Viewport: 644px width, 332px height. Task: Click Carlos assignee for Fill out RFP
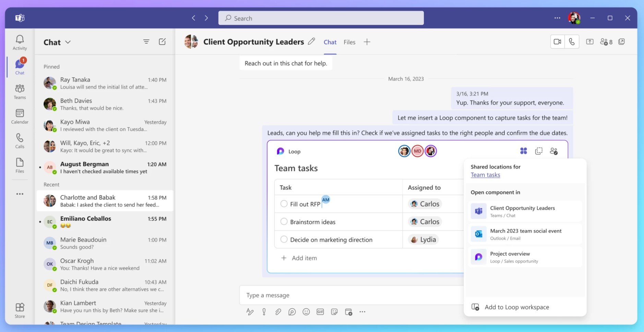425,204
